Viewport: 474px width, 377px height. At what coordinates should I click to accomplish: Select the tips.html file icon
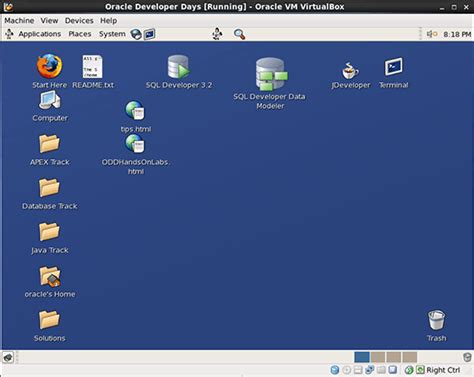click(135, 110)
